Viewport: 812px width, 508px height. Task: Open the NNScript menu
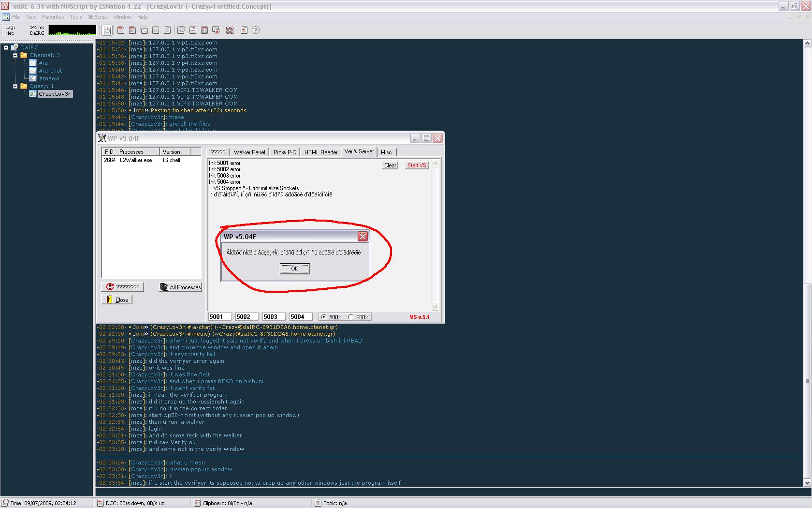click(x=97, y=17)
